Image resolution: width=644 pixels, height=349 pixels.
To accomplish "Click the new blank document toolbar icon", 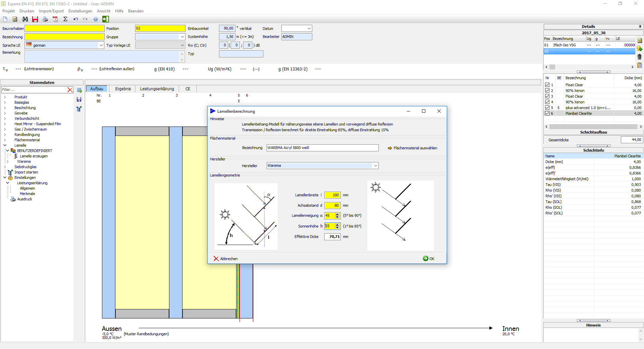I will pos(5,19).
